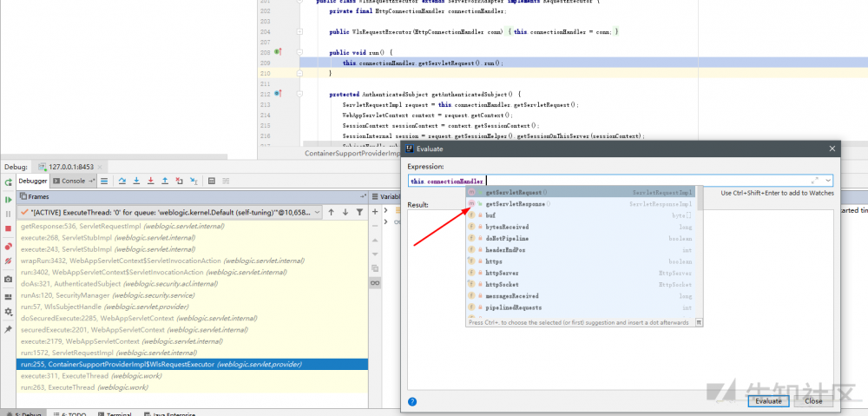Image resolution: width=868 pixels, height=416 pixels.
Task: Click the Resume Program green icon
Action: click(x=8, y=200)
